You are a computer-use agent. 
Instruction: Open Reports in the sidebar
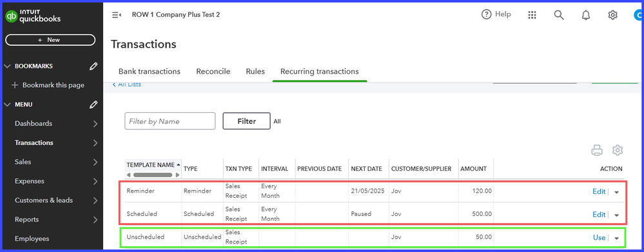click(26, 220)
